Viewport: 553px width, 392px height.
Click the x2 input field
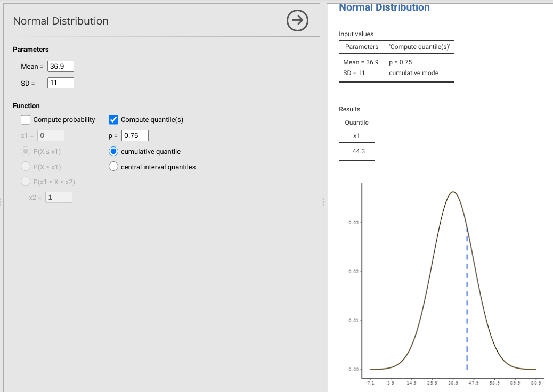click(x=59, y=198)
